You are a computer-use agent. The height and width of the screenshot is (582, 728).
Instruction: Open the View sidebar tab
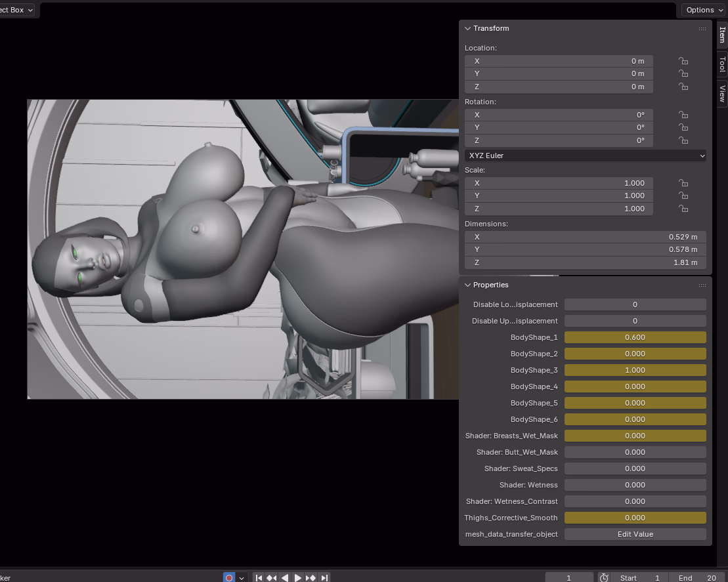[721, 93]
